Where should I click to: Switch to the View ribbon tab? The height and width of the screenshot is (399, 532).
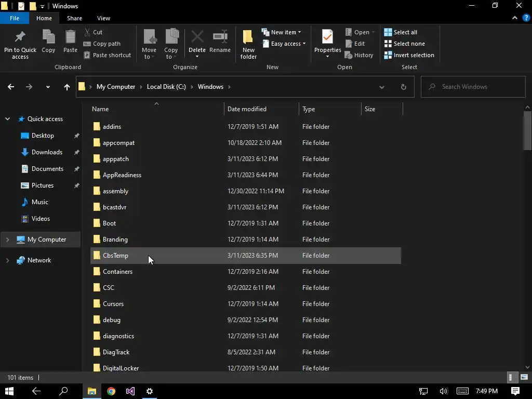(103, 18)
